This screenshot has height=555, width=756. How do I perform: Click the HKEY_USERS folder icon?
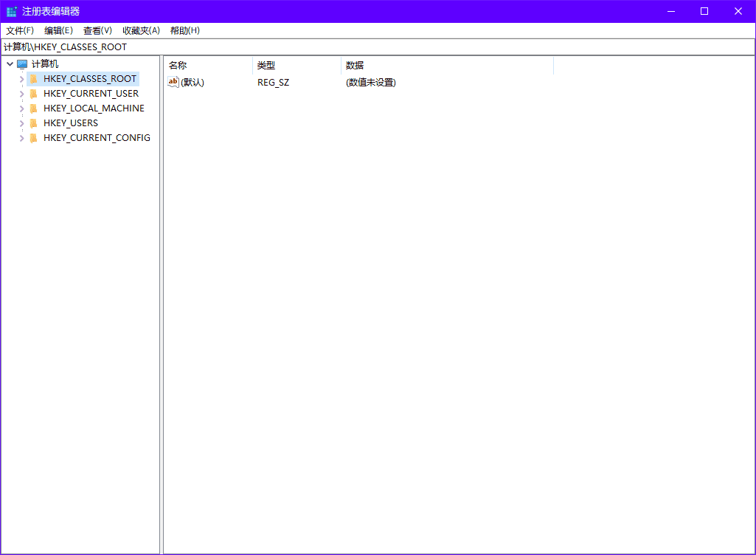coord(33,123)
